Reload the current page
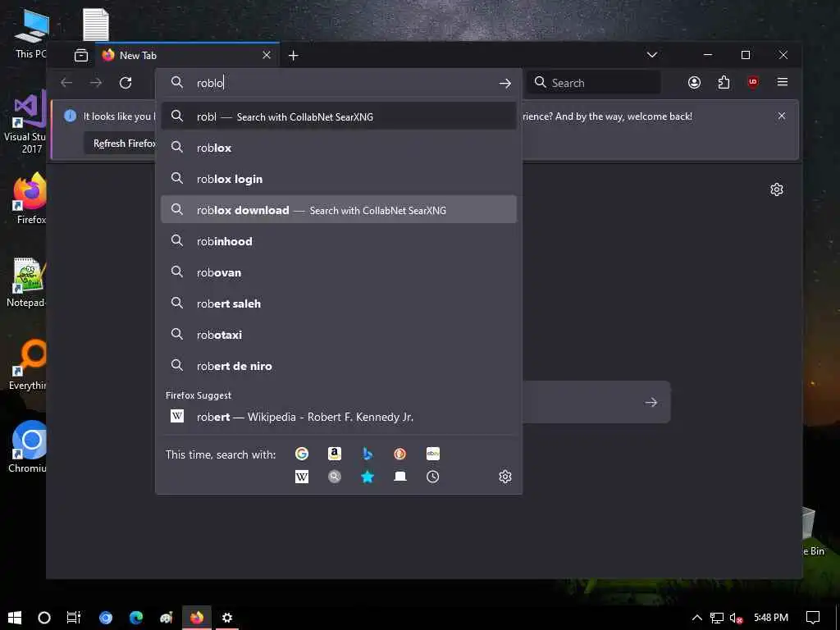Screen dimensions: 840x630 pyautogui.click(x=126, y=83)
